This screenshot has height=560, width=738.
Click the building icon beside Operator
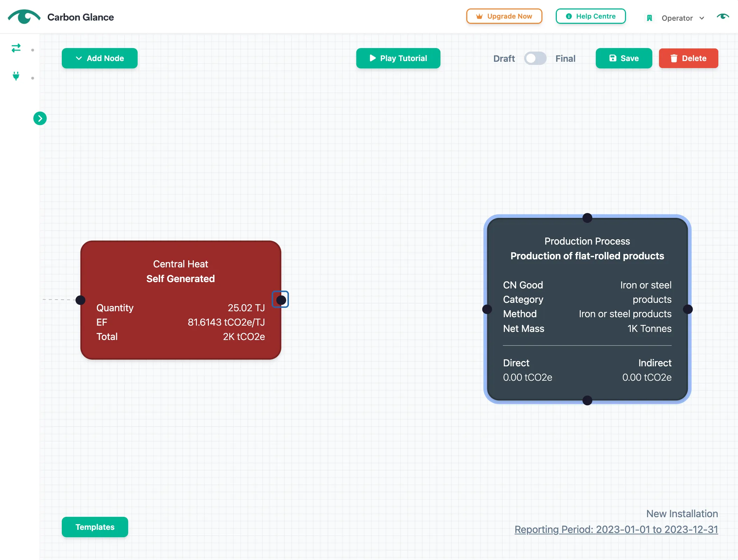(x=650, y=18)
